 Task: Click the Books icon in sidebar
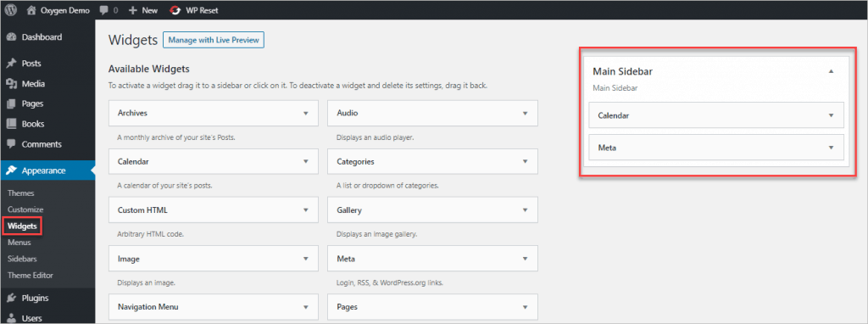pyautogui.click(x=11, y=124)
